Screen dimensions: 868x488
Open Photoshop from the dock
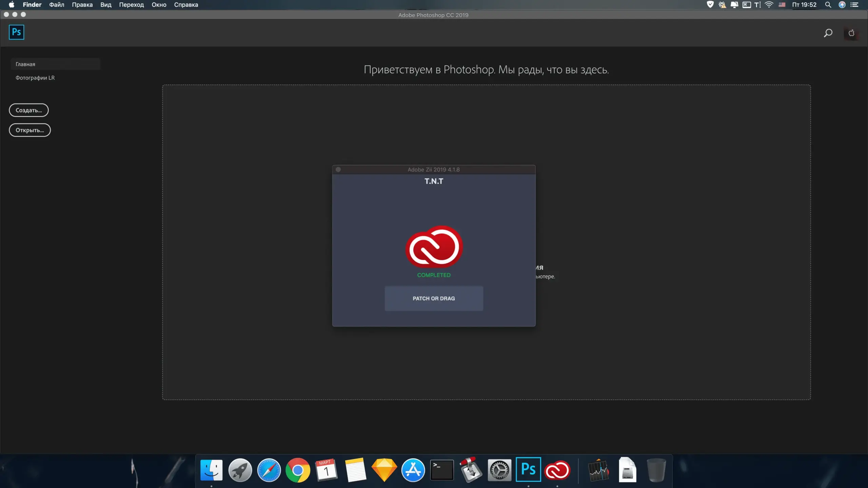(528, 470)
